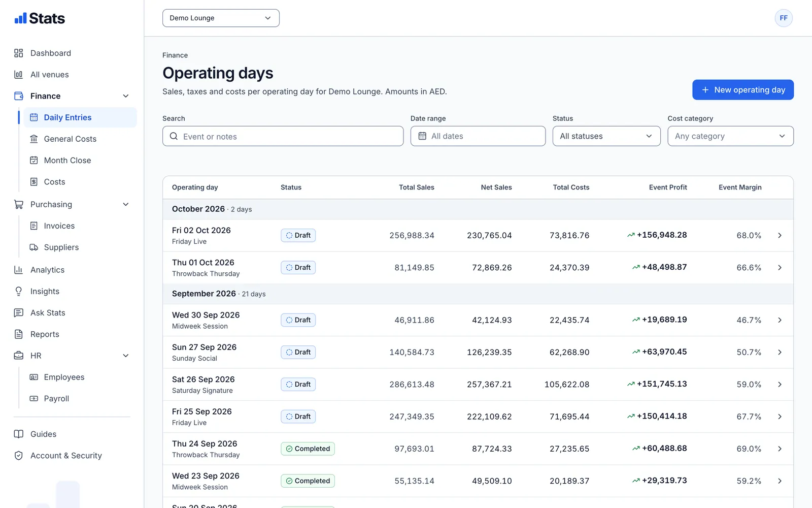Click the All venues chart icon
Screen dimensions: 812x508
pos(19,75)
